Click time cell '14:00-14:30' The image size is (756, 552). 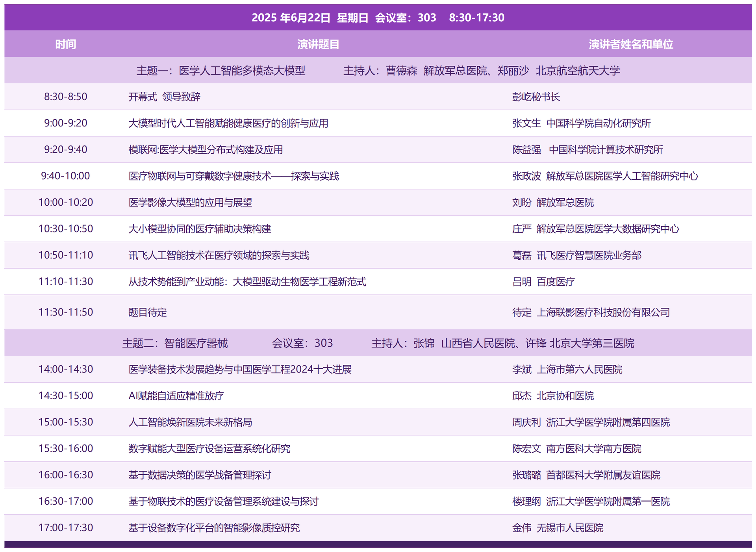click(x=65, y=369)
